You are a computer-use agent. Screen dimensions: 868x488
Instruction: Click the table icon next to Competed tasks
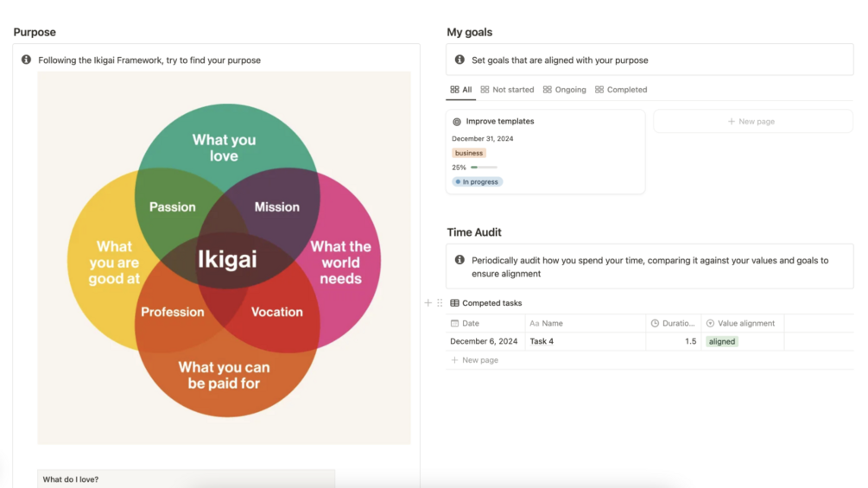[454, 303]
